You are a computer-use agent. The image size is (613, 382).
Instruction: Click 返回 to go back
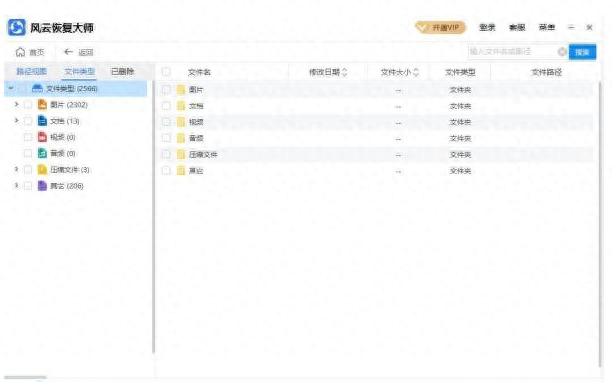[x=79, y=52]
